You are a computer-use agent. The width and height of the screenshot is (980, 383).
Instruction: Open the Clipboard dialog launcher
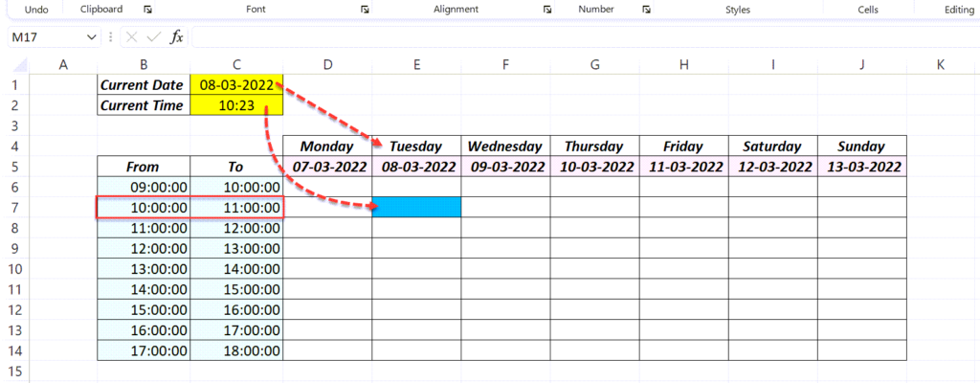click(147, 10)
